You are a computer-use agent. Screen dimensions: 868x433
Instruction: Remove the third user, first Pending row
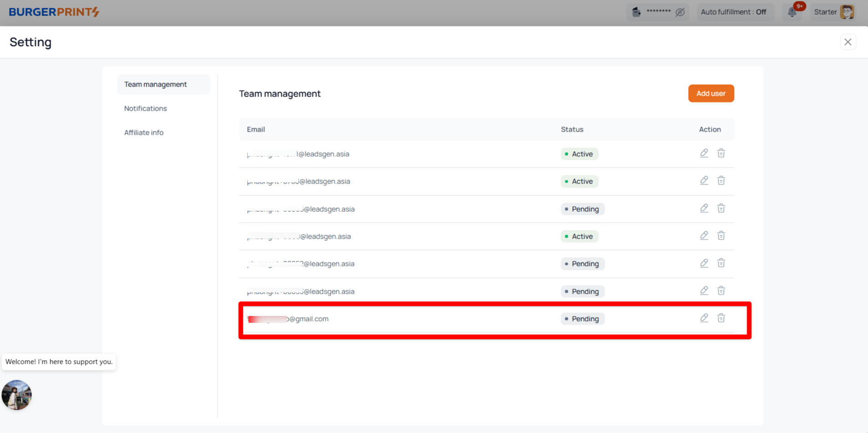point(721,209)
